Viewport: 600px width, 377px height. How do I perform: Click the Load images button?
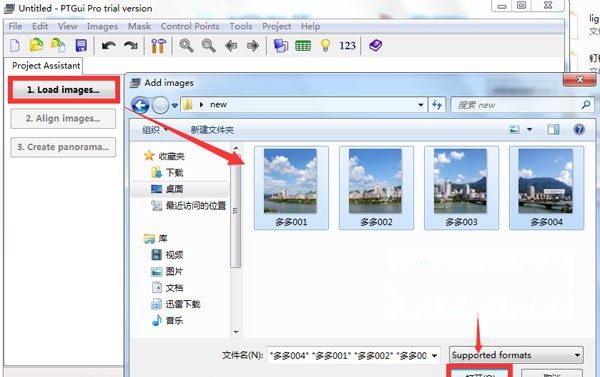[x=64, y=90]
